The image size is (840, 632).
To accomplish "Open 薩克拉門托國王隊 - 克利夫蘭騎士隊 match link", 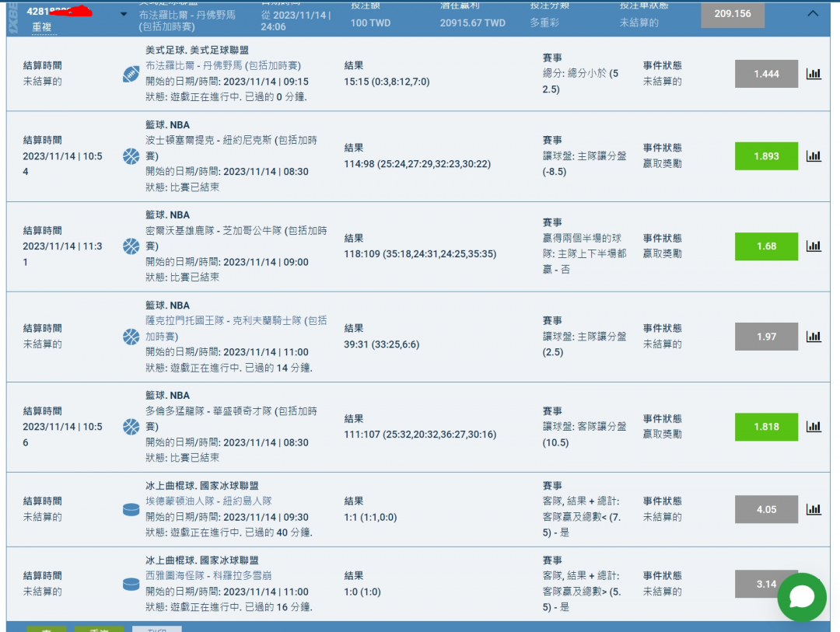I will [x=236, y=328].
